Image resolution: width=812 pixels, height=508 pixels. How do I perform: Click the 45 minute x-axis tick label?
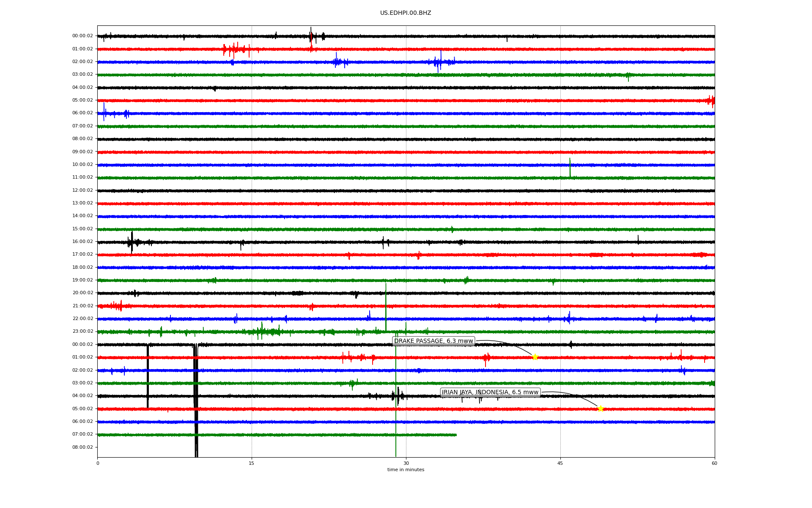pos(560,463)
